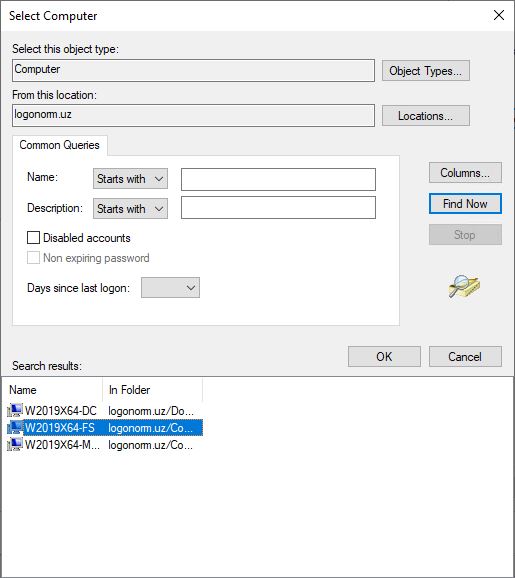
Task: Click the W2019X64-FS computer icon
Action: coord(15,428)
